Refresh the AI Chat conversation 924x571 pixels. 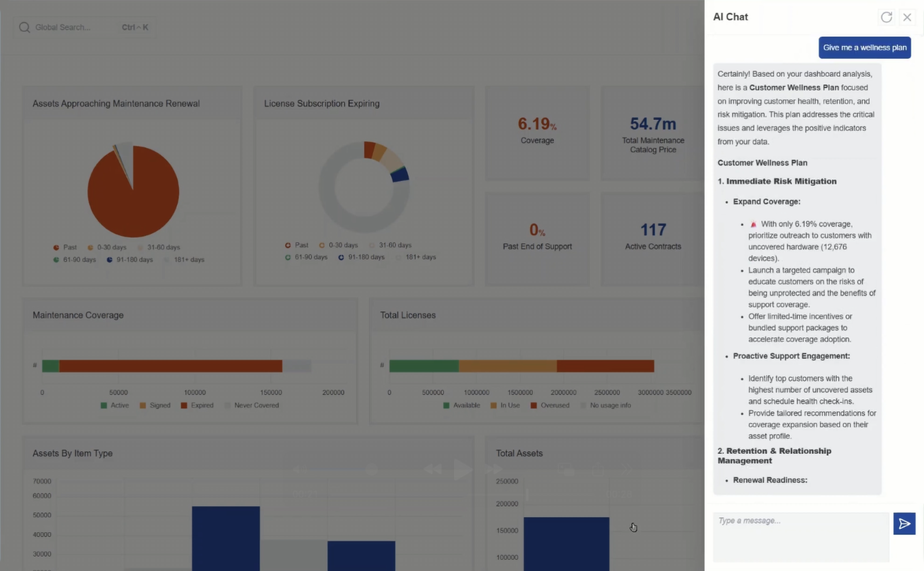(x=886, y=17)
